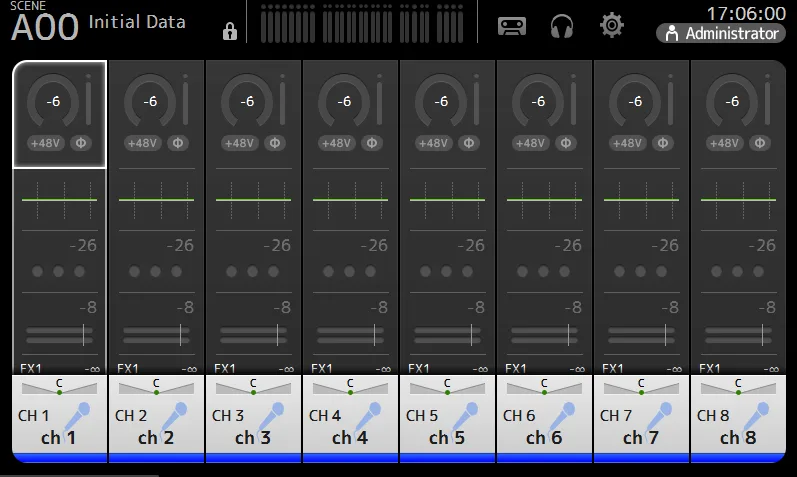The image size is (797, 477).
Task: Toggle +48V phantom power on CH 1
Action: pyautogui.click(x=45, y=143)
